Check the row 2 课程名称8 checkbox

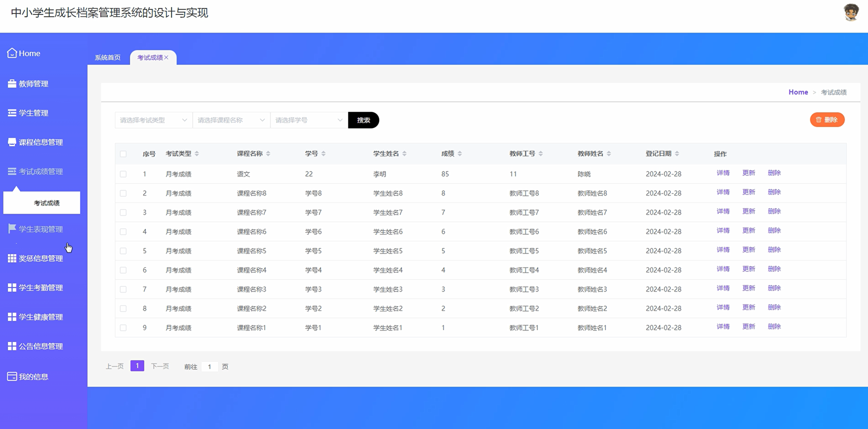pyautogui.click(x=123, y=193)
